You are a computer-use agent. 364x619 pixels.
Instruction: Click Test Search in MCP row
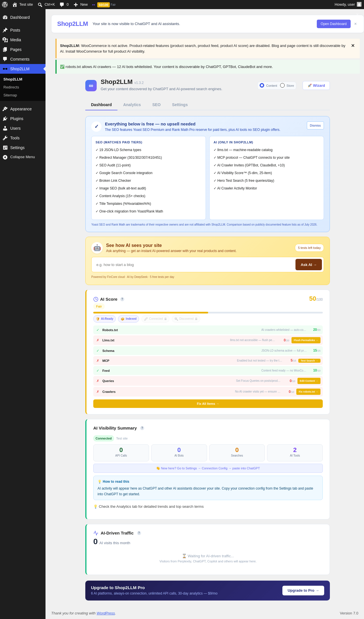point(309,361)
